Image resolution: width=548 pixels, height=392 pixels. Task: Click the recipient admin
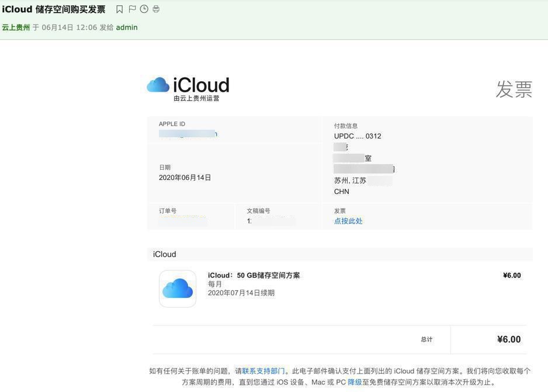[x=127, y=27]
